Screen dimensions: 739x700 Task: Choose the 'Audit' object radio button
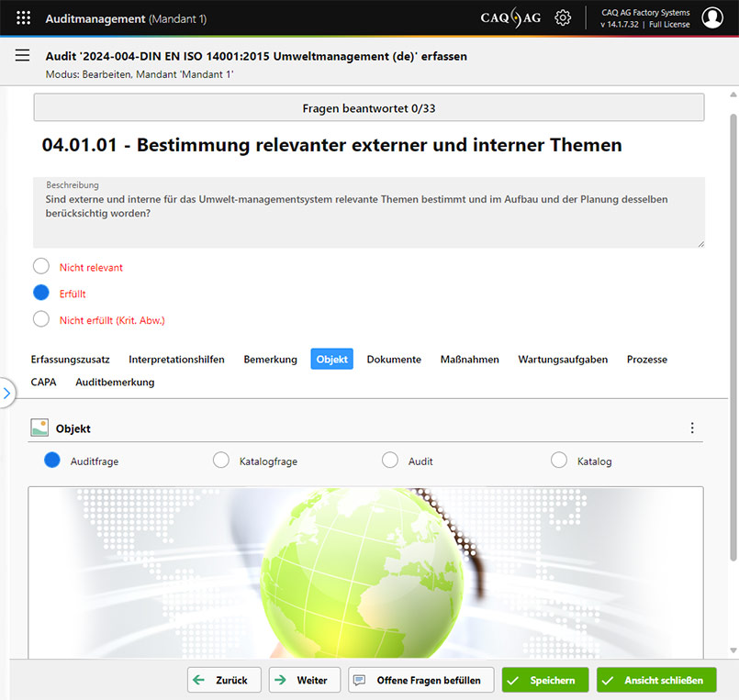pos(390,461)
